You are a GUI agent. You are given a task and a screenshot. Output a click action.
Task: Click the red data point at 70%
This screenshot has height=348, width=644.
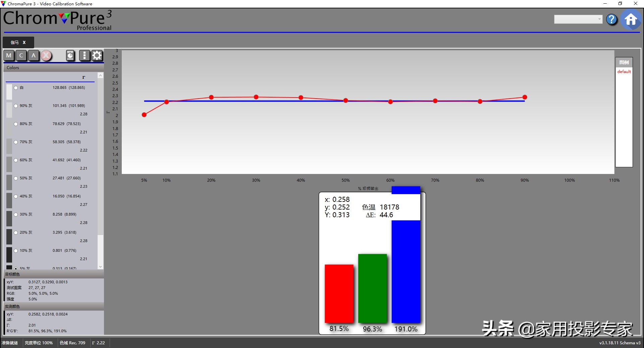435,101
